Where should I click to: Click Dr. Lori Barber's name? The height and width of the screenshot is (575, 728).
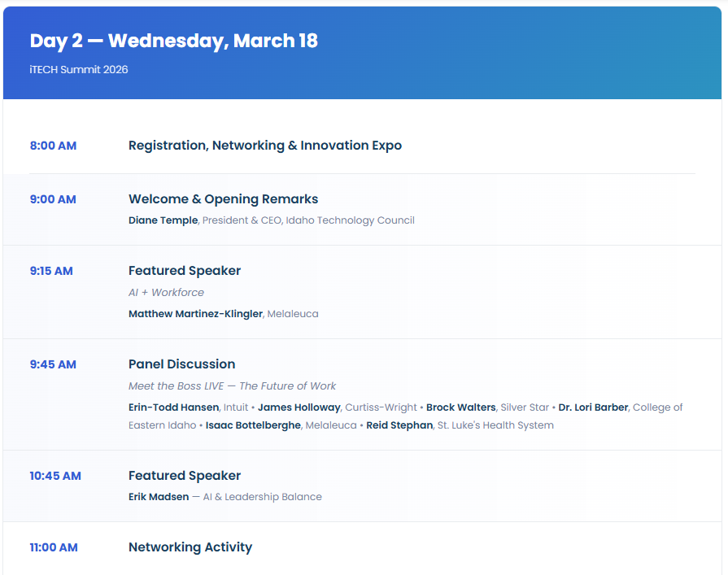(x=592, y=407)
